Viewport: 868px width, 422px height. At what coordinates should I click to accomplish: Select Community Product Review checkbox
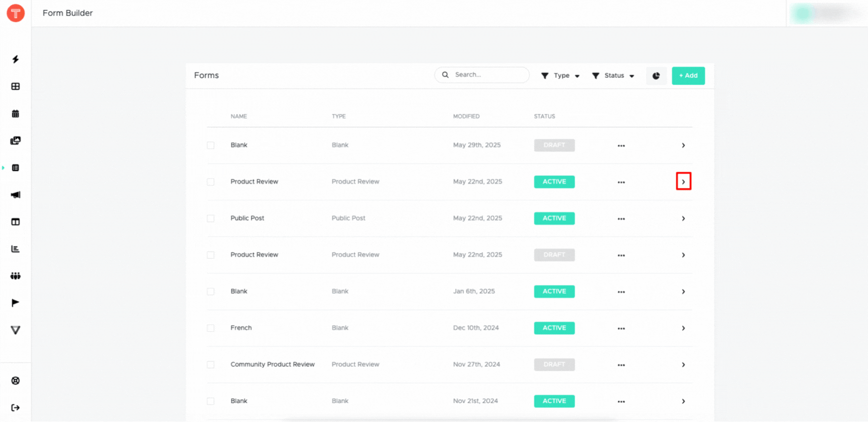point(211,365)
